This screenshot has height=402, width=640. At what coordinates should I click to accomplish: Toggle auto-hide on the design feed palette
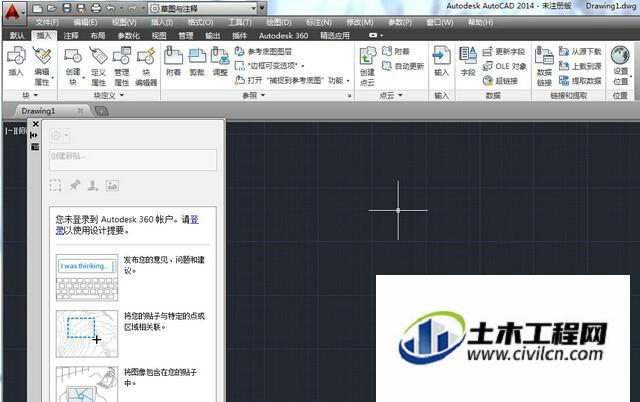pyautogui.click(x=34, y=135)
